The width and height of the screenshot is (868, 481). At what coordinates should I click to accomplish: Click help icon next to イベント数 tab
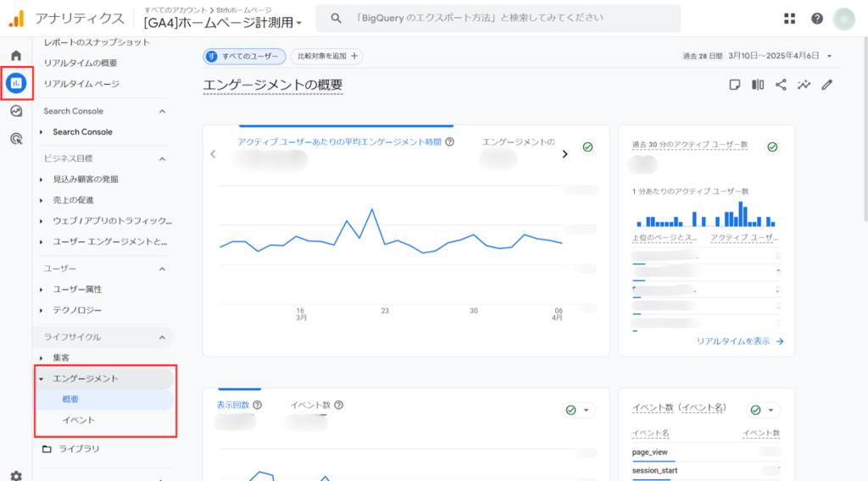tap(339, 405)
